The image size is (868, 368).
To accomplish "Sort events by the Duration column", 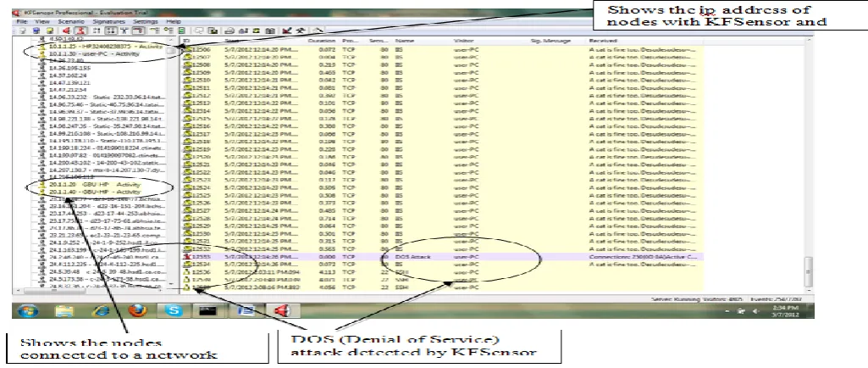I will (x=322, y=41).
